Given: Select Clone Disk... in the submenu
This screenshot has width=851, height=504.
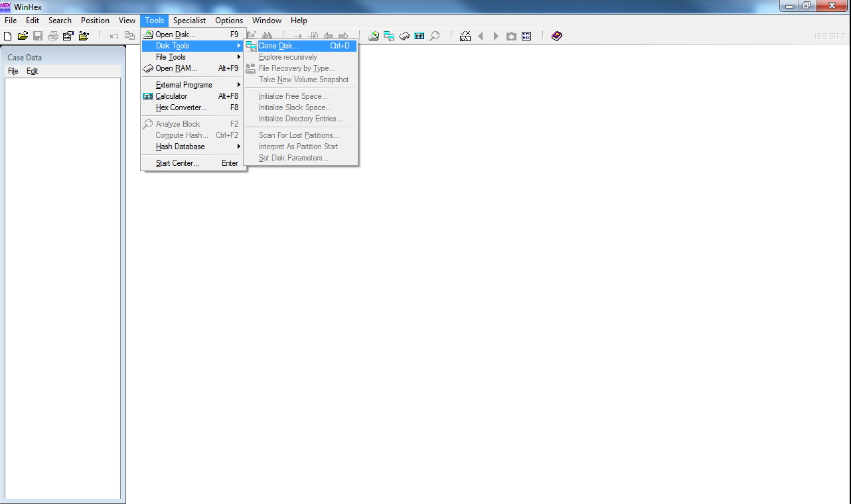Looking at the screenshot, I should pos(301,46).
